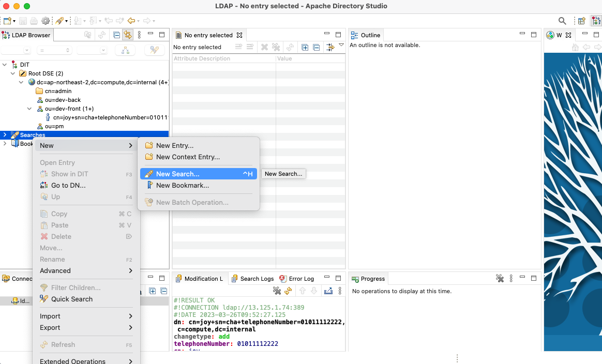Switch to the Outline tab
This screenshot has width=602, height=364.
[x=366, y=35]
